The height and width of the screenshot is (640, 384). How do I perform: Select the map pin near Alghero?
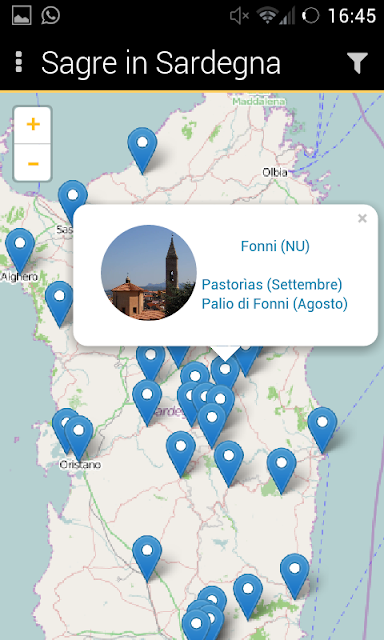20,249
